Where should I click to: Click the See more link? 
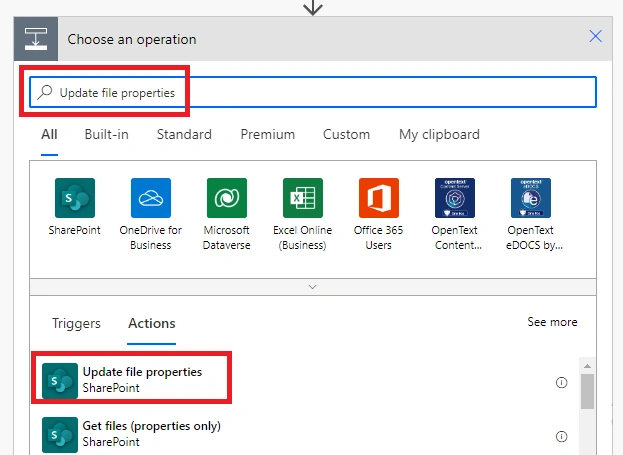tap(552, 322)
